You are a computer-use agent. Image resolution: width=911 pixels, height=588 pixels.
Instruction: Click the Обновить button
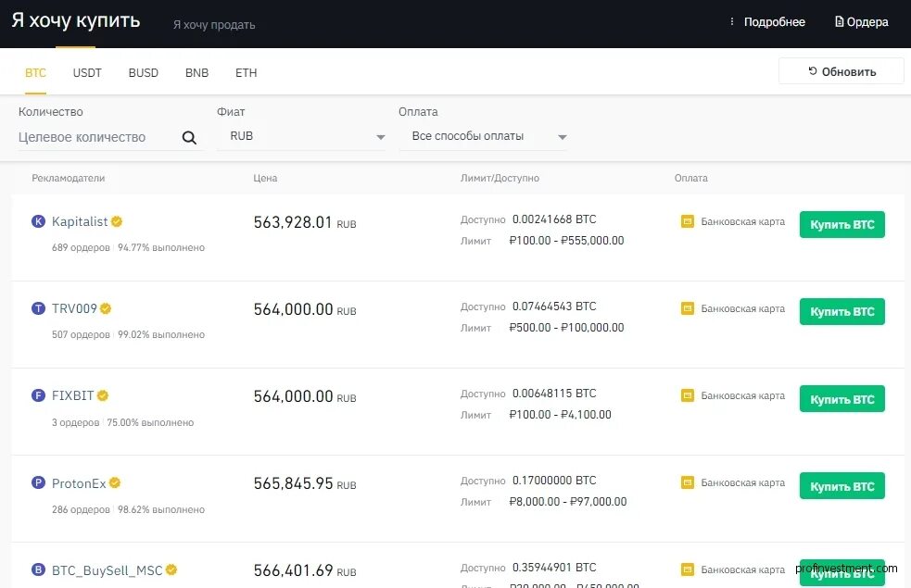[x=841, y=71]
